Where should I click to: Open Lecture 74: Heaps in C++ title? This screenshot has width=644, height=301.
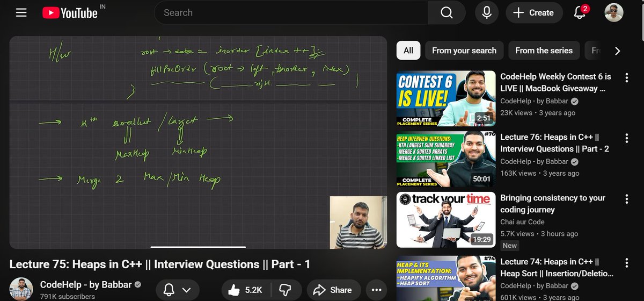(x=557, y=268)
